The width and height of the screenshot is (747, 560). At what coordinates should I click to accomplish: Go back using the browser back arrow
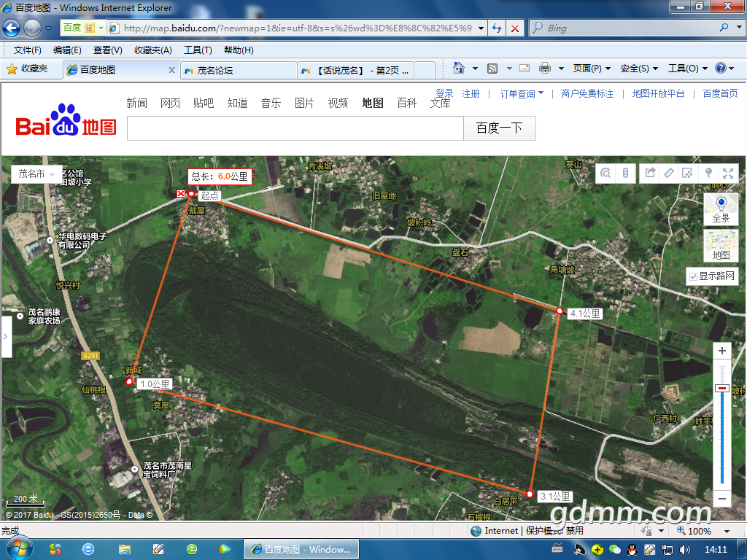pos(12,28)
